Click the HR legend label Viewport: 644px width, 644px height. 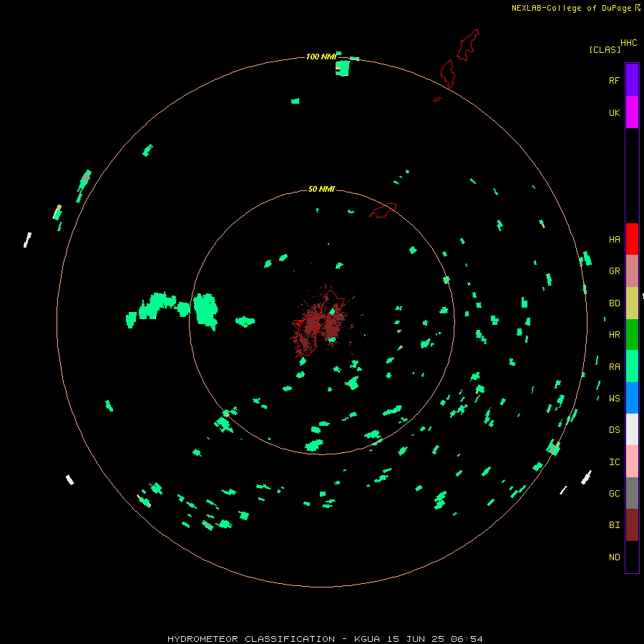[x=614, y=335]
